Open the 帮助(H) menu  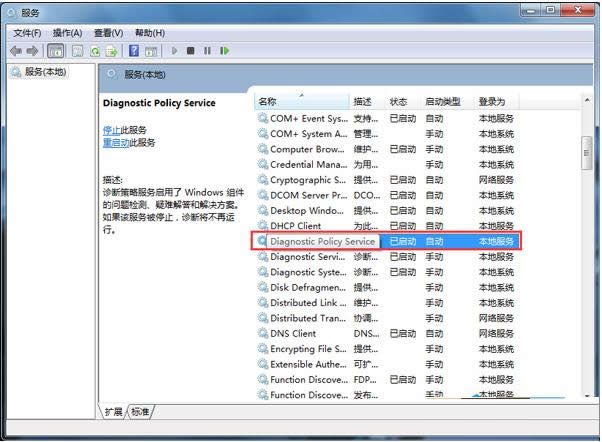pyautogui.click(x=150, y=33)
